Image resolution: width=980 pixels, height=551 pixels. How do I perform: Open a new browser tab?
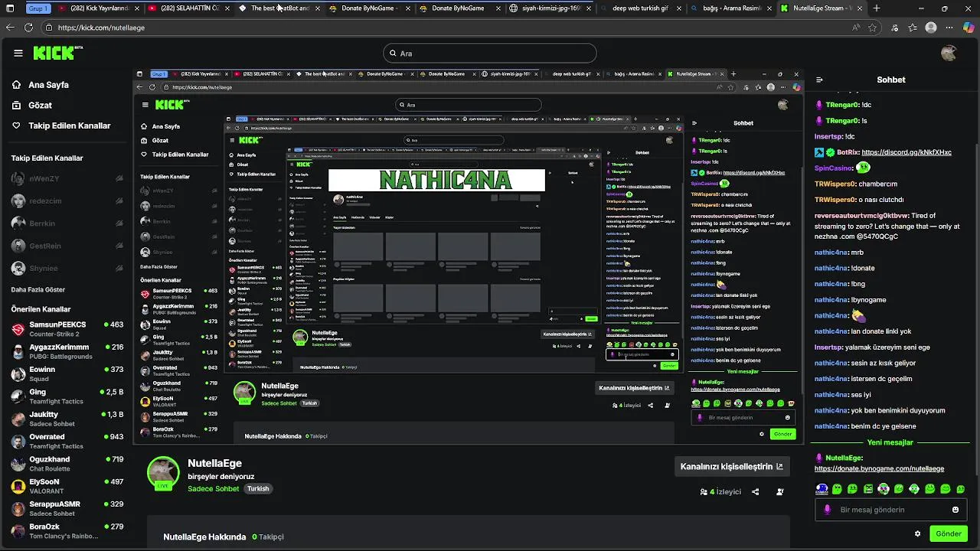pyautogui.click(x=877, y=8)
